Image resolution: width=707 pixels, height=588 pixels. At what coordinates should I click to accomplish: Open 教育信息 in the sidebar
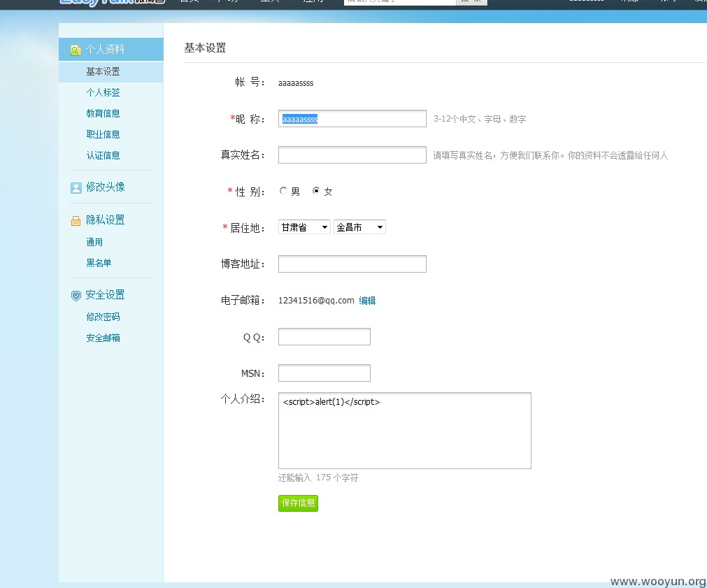click(x=103, y=113)
